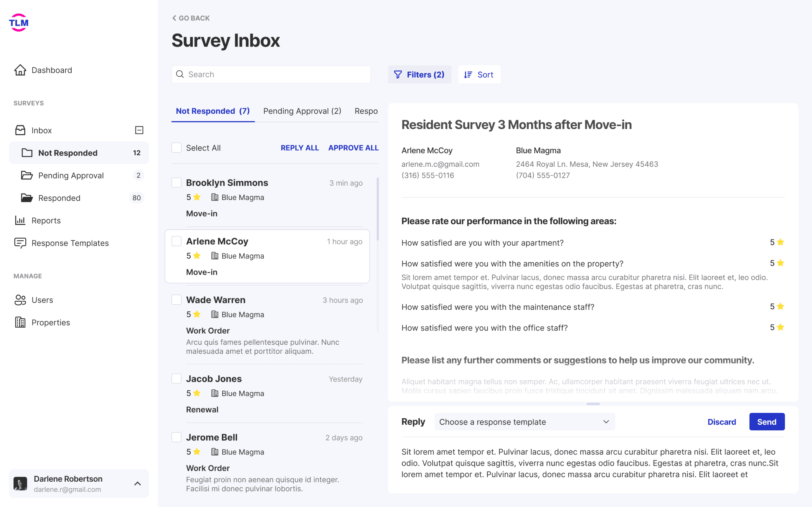This screenshot has height=507, width=812.
Task: Click the Users people icon
Action: 20,300
